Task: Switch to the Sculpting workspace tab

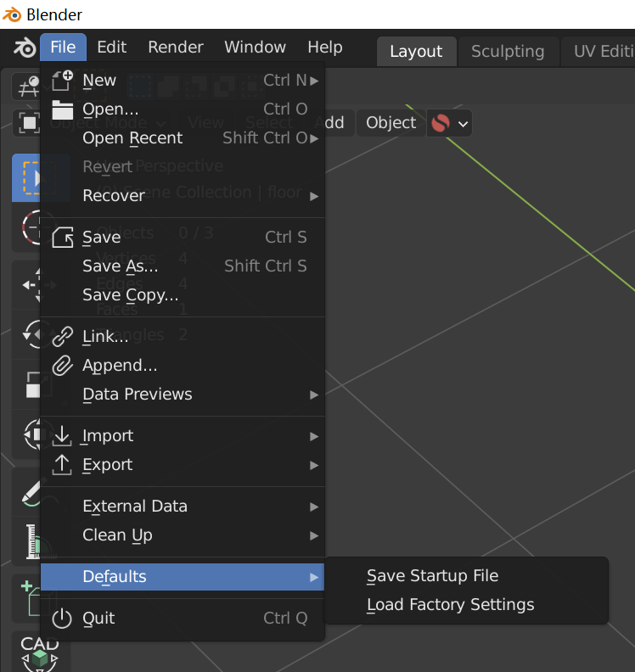Action: [x=508, y=52]
